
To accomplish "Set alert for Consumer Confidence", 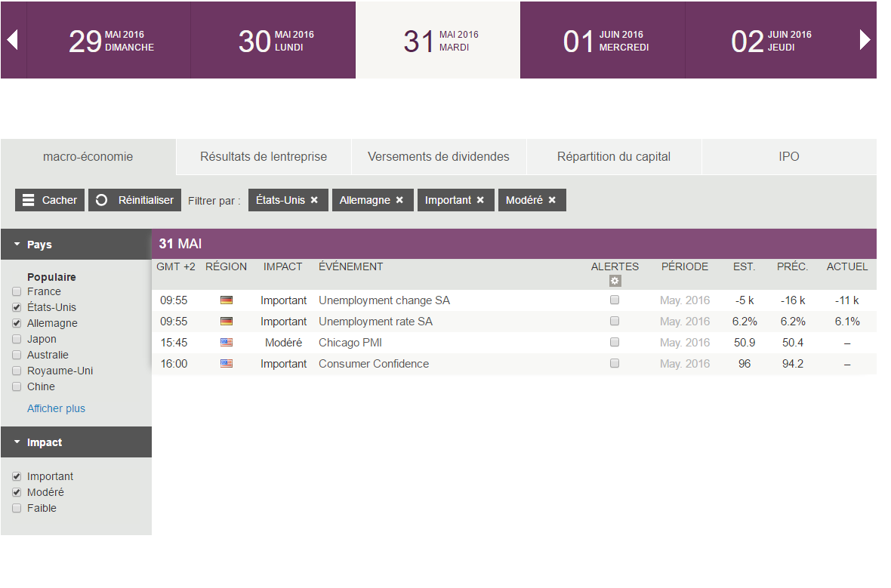I will [x=615, y=363].
